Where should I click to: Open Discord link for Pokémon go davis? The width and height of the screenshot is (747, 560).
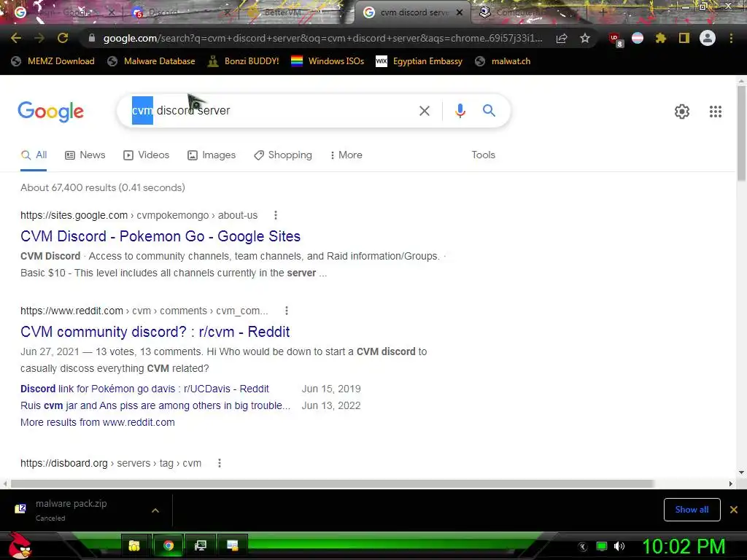[x=145, y=389]
